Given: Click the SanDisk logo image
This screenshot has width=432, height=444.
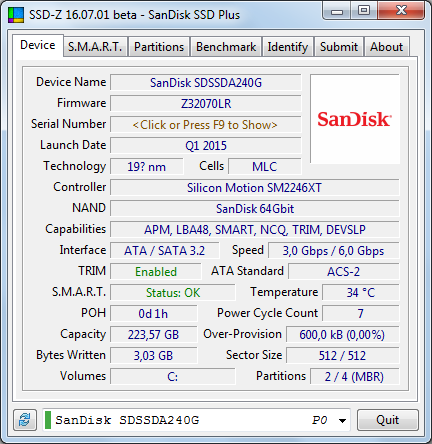Looking at the screenshot, I should [355, 119].
